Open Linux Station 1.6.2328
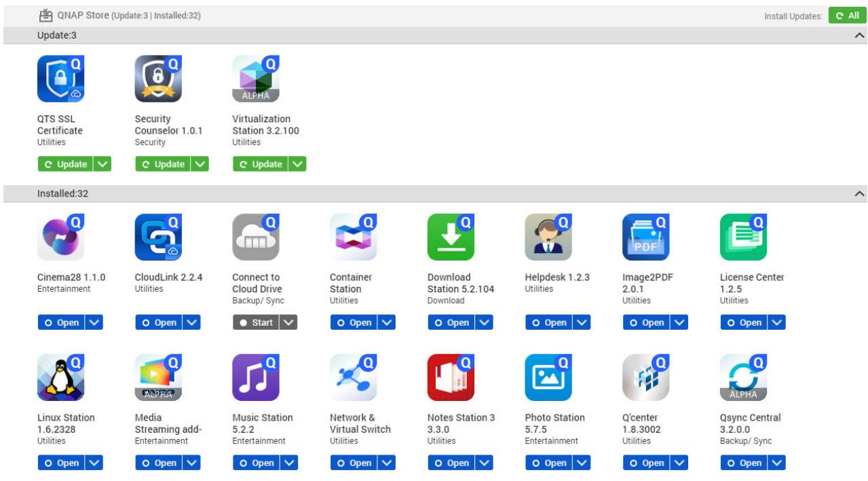Screen dimensions: 868x481 [x=61, y=463]
